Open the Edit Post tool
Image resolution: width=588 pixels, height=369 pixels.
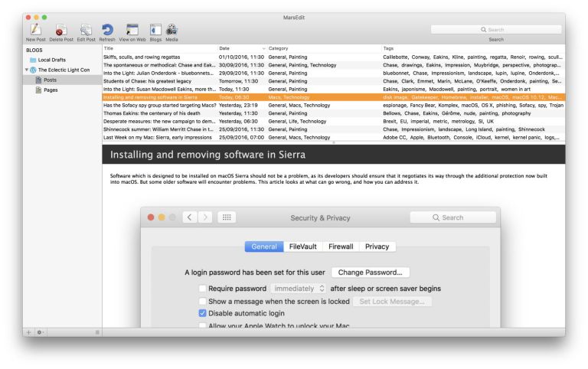coord(86,32)
